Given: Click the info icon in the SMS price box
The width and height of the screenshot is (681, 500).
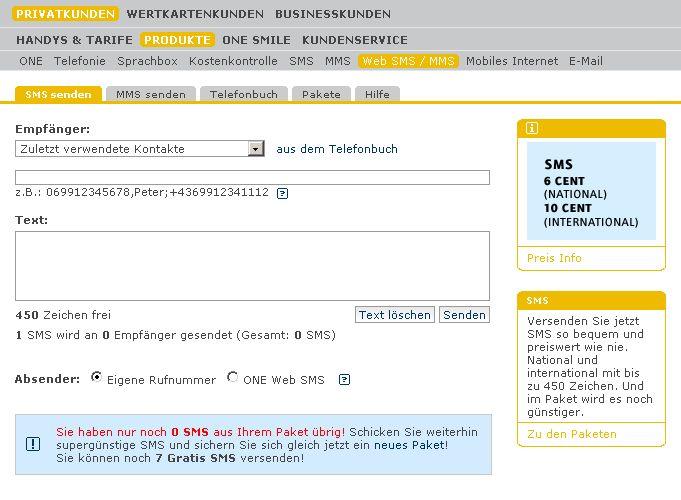Looking at the screenshot, I should (532, 128).
